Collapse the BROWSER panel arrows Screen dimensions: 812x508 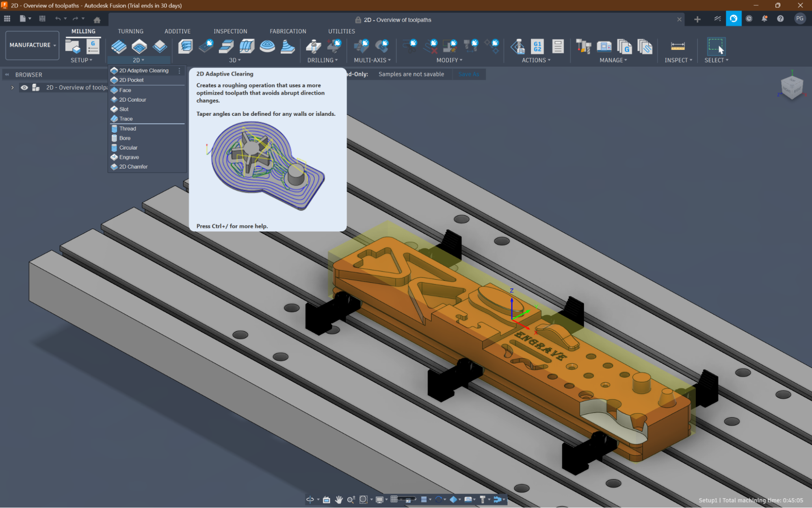click(x=7, y=75)
